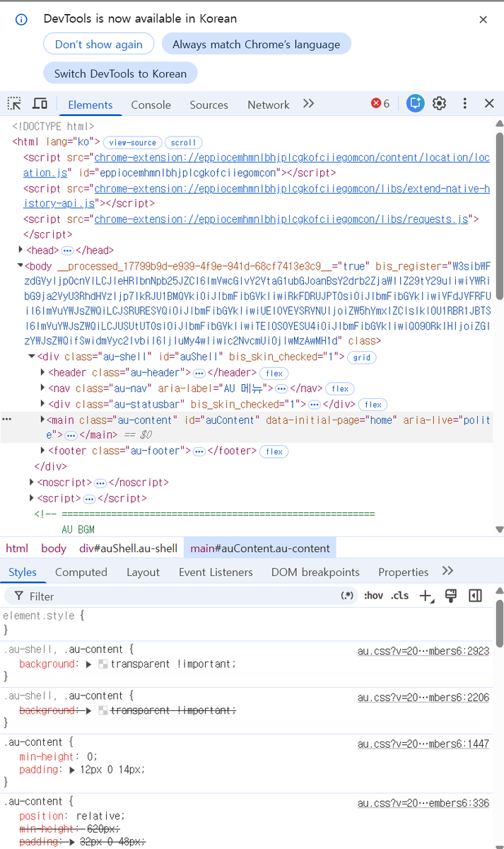This screenshot has height=849, width=504.
Task: Expand the noscript node
Action: click(32, 482)
